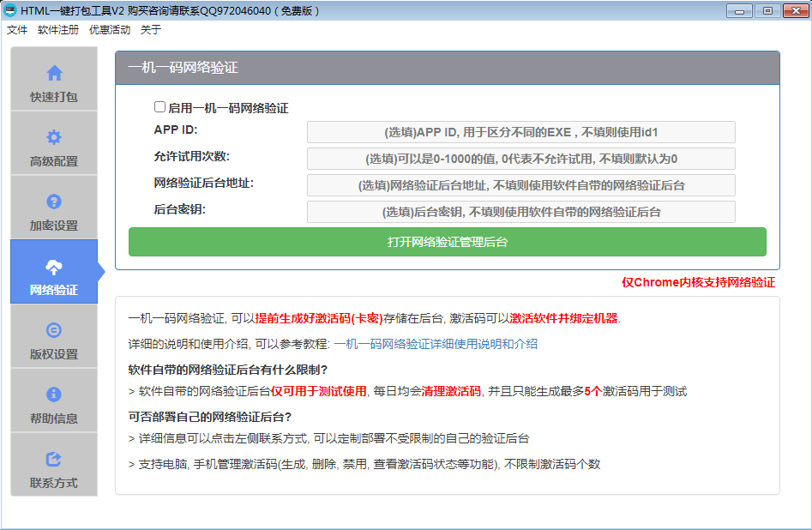The image size is (812, 530).
Task: Click the 网络验证 cloud upload icon
Action: pyautogui.click(x=54, y=267)
